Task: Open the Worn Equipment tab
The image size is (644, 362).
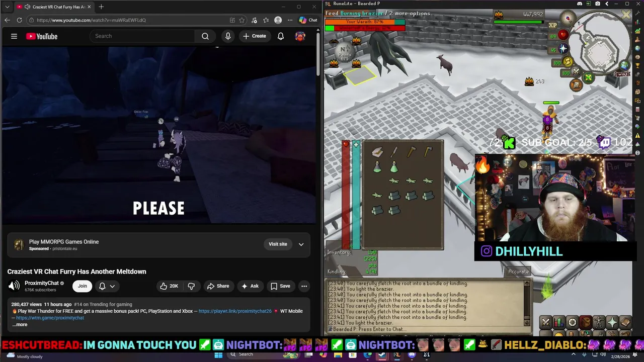Action: (x=599, y=322)
